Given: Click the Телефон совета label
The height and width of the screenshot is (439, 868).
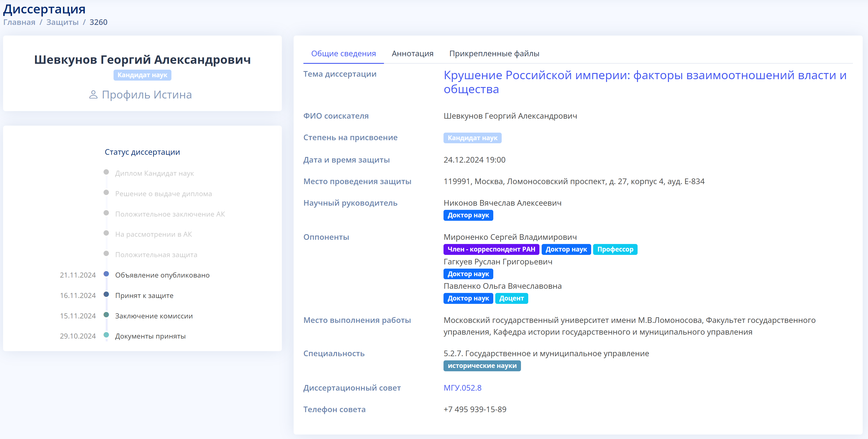Looking at the screenshot, I should point(334,409).
